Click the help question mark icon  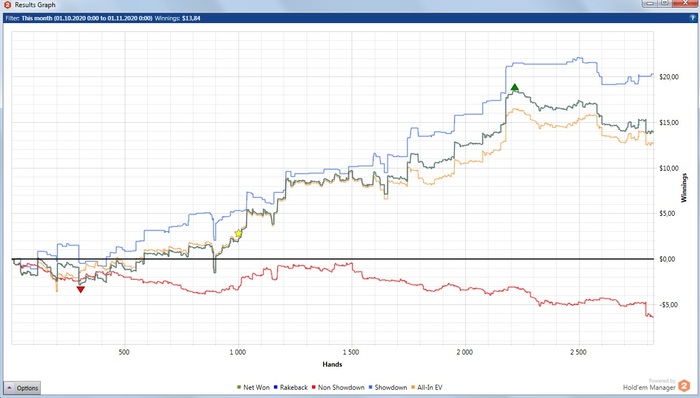point(692,18)
